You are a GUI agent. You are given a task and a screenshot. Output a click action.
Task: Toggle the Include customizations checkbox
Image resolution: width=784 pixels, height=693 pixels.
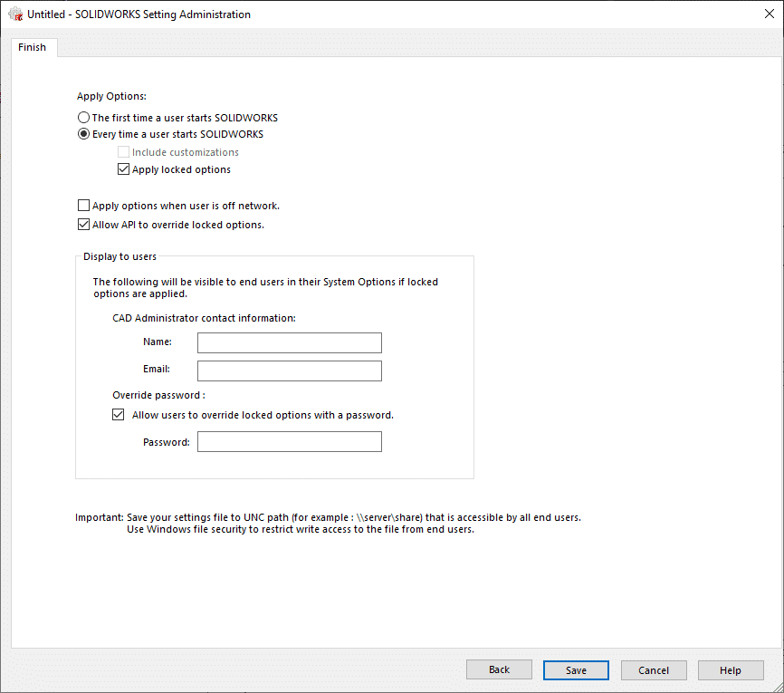point(123,151)
